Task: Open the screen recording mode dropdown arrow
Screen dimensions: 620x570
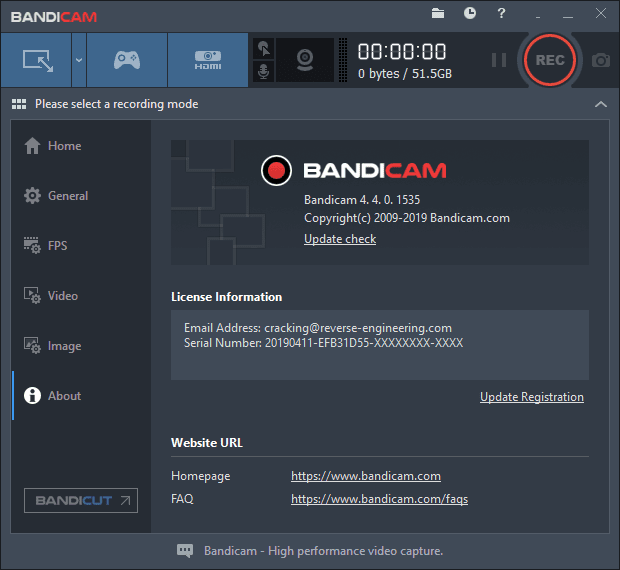Action: point(79,60)
